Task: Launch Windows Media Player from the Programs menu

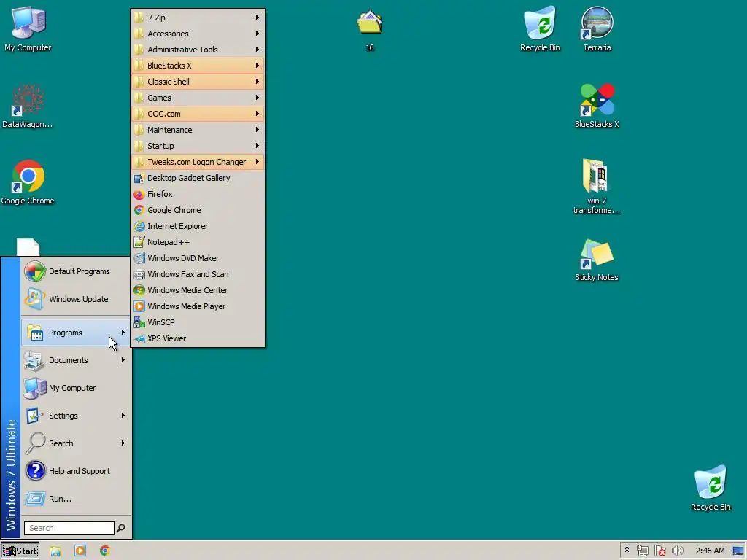Action: (198, 306)
